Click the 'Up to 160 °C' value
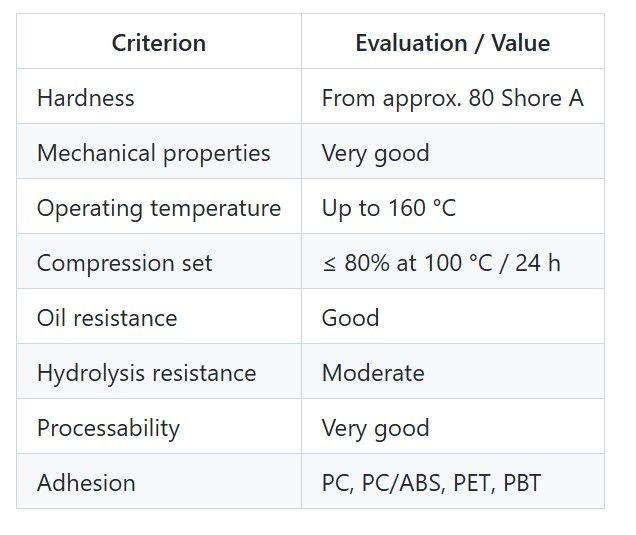This screenshot has width=636, height=535. tap(388, 208)
